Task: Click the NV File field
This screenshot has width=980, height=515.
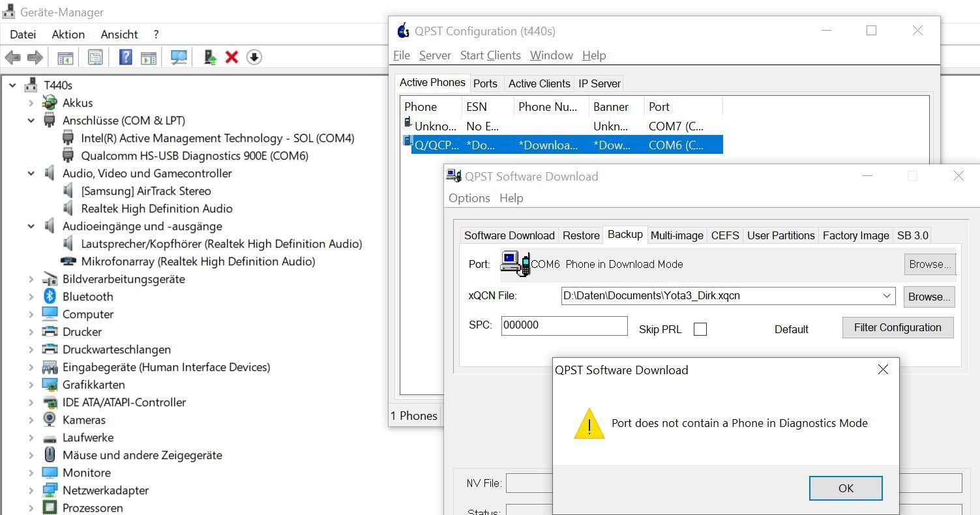Action: tap(529, 483)
